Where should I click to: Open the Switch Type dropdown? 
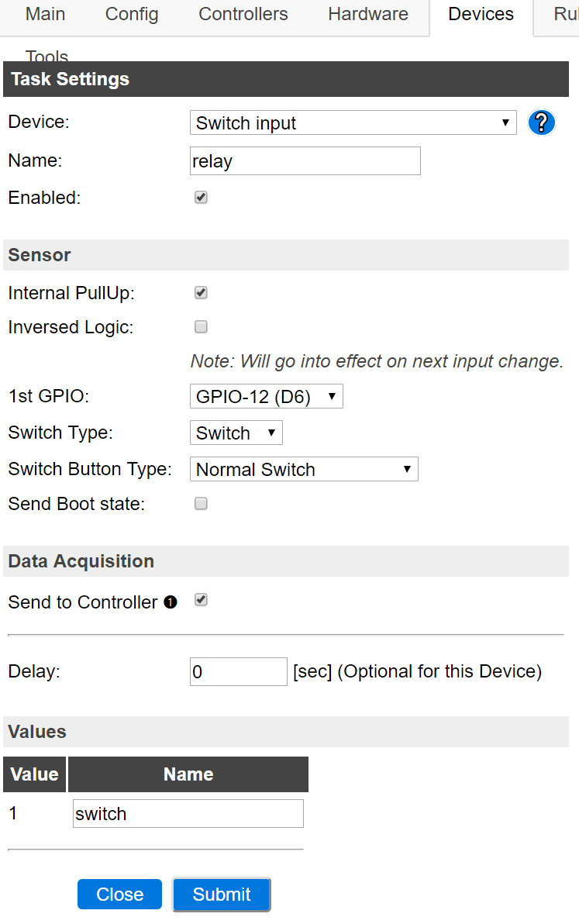pyautogui.click(x=236, y=433)
